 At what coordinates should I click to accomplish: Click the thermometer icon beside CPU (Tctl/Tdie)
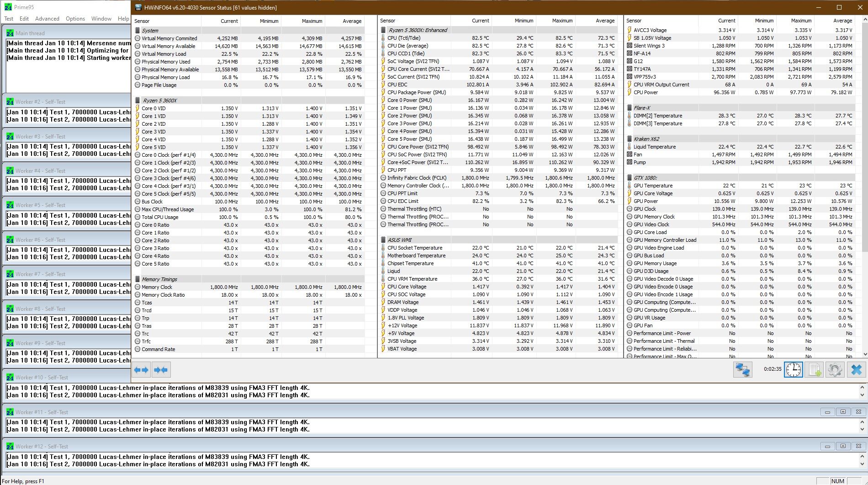point(383,38)
